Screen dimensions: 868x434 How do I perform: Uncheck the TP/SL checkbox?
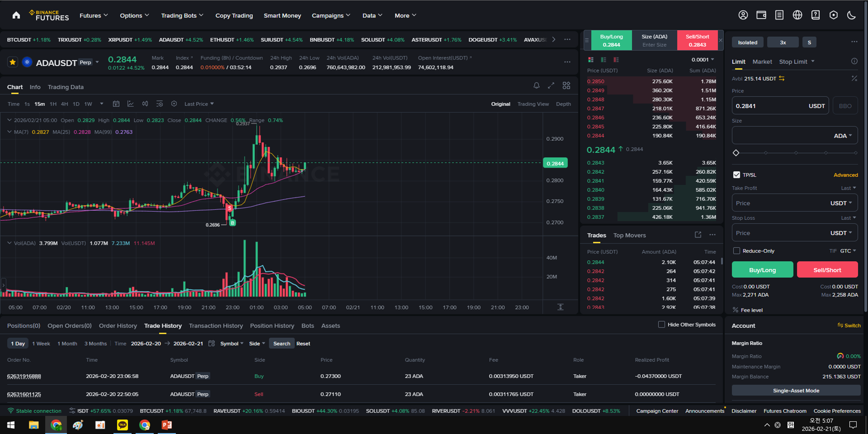736,175
